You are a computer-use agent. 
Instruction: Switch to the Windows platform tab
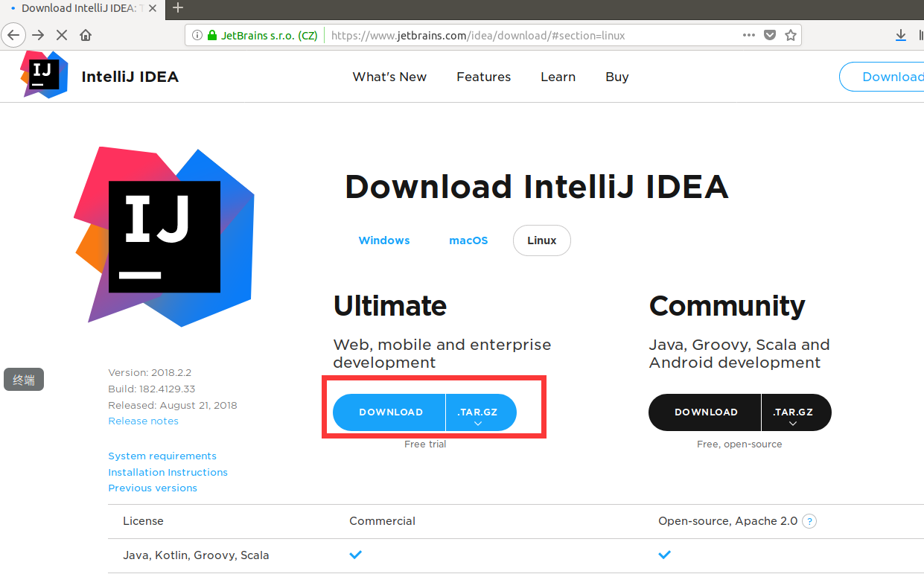point(384,240)
